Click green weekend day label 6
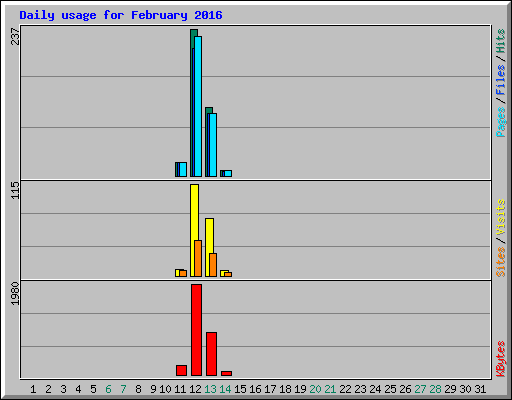 click(108, 389)
